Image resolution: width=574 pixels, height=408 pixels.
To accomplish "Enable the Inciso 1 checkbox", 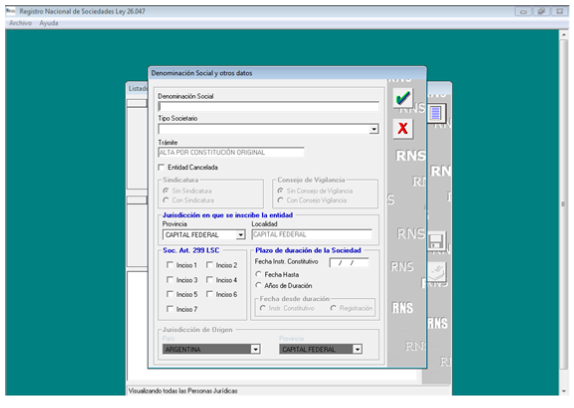I will click(170, 265).
